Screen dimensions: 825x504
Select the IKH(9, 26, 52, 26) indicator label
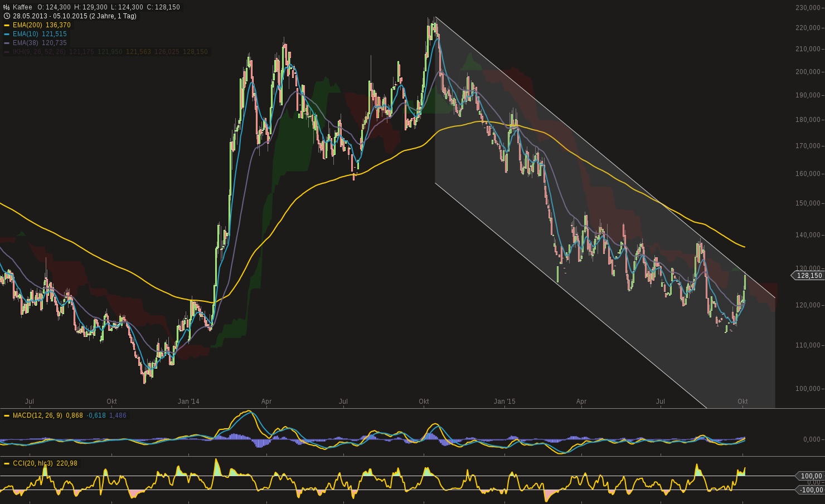tap(39, 52)
